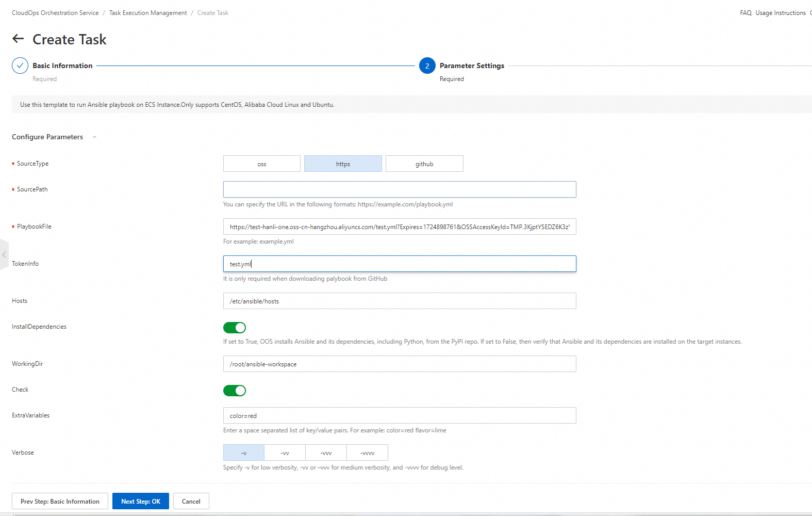Click the Parameter Settings step label
The width and height of the screenshot is (812, 516).
(x=472, y=66)
